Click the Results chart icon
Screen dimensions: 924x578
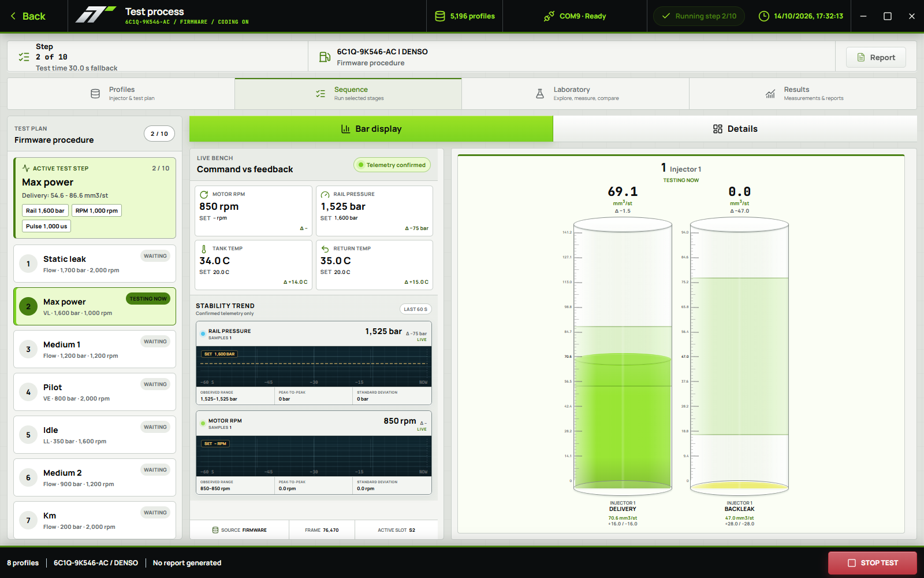click(x=770, y=94)
